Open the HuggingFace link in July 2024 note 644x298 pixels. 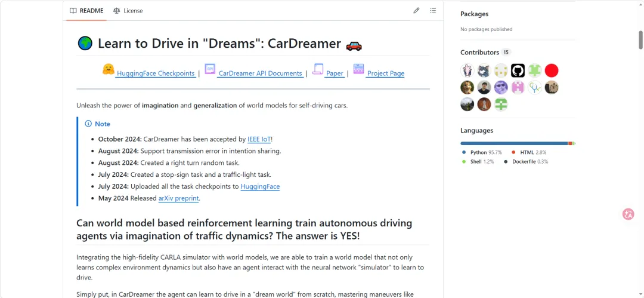[260, 186]
